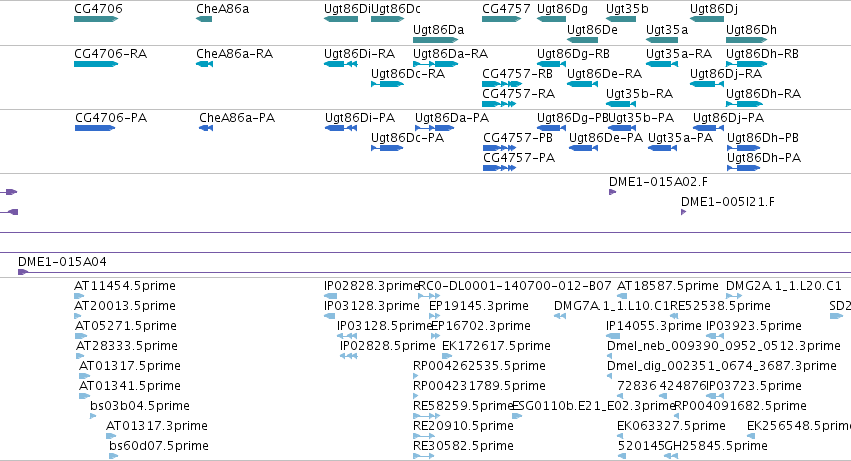
Task: Select EST EK256548.5prime
Action: 752,436
